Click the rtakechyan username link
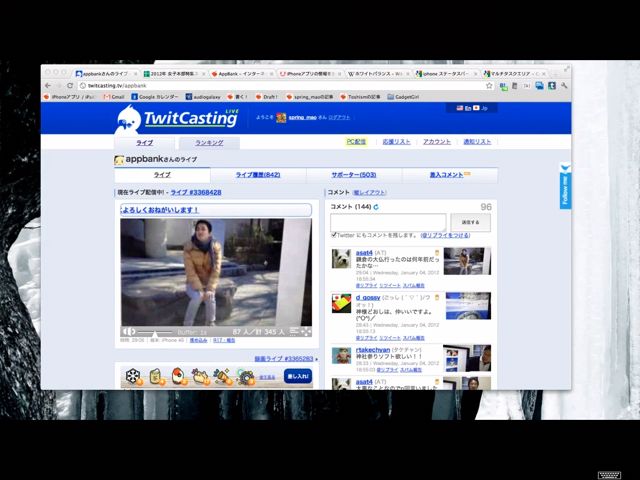Viewport: 640px width, 480px height. pos(373,350)
